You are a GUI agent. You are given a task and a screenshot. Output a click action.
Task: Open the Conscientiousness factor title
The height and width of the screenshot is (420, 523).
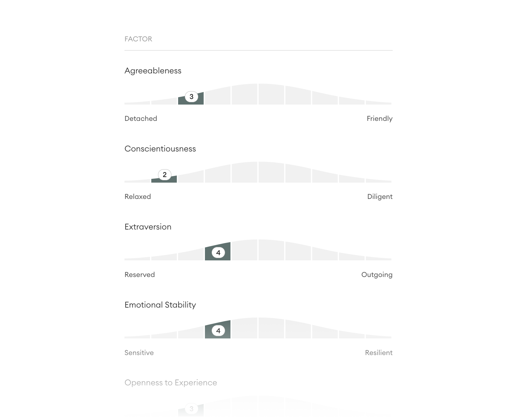point(160,149)
